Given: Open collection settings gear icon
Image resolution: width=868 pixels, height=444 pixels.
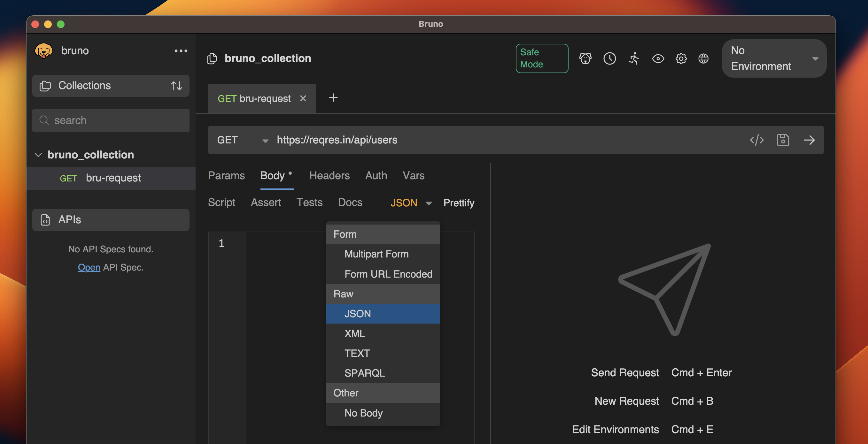Looking at the screenshot, I should pyautogui.click(x=681, y=59).
